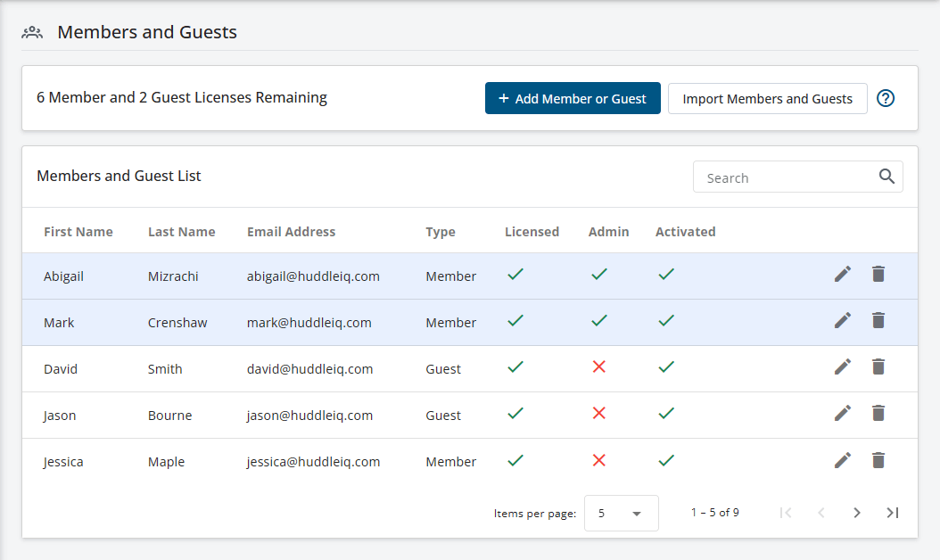
Task: Sort by First Name column header
Action: click(x=78, y=232)
